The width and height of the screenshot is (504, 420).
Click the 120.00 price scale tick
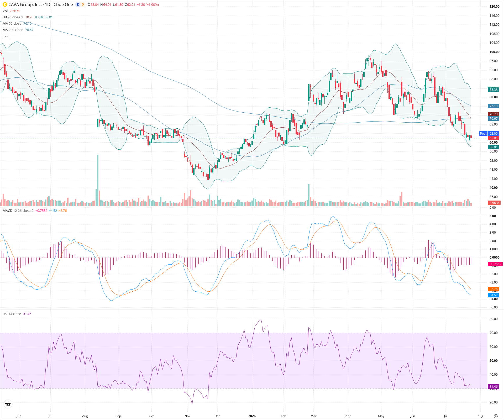tap(494, 7)
